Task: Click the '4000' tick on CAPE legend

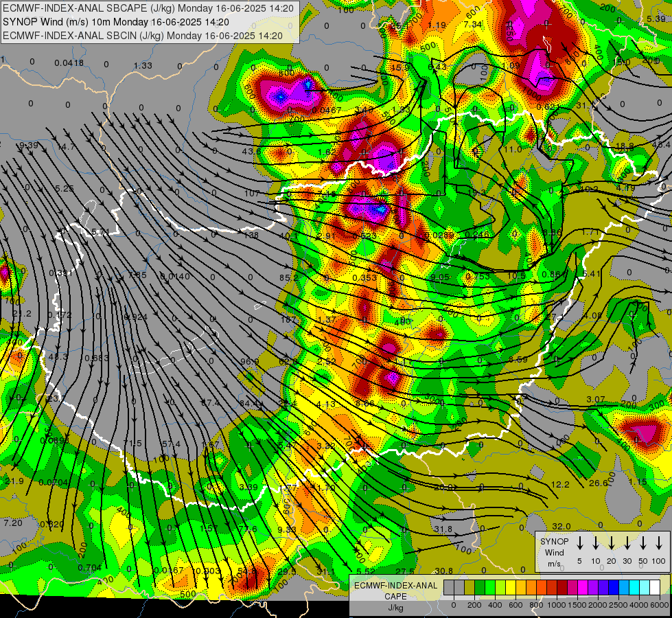Action: tap(639, 605)
